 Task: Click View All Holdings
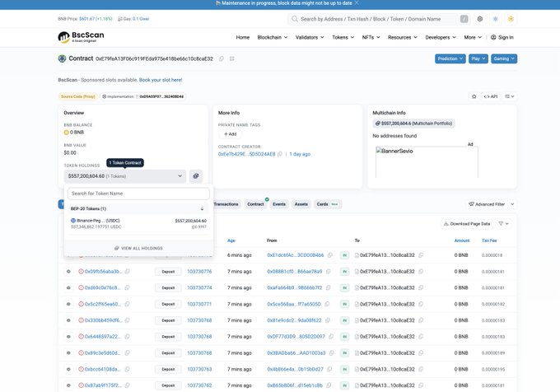coord(138,248)
